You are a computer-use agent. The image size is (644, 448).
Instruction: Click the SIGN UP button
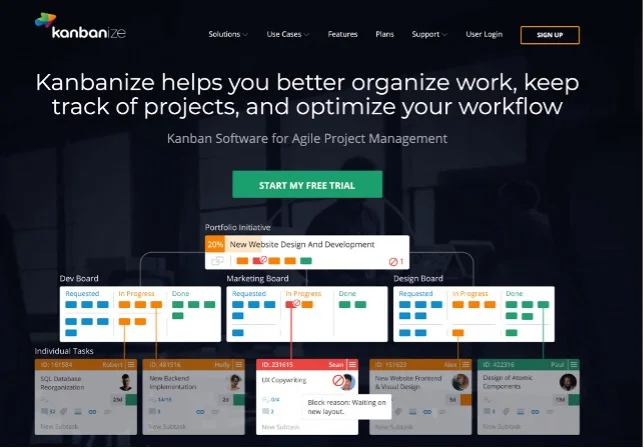[x=550, y=35]
